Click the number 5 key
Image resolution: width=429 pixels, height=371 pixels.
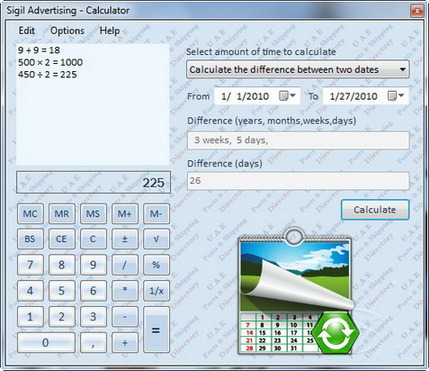tap(62, 291)
